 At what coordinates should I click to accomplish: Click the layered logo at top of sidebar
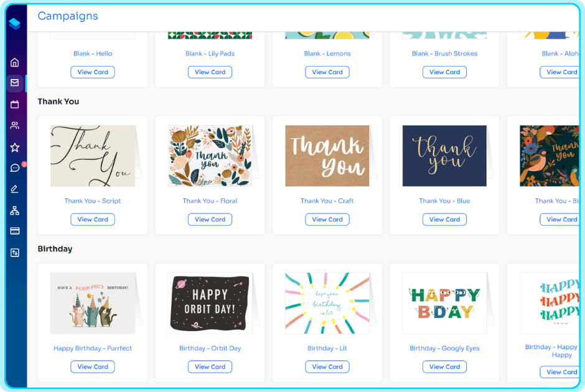click(14, 24)
